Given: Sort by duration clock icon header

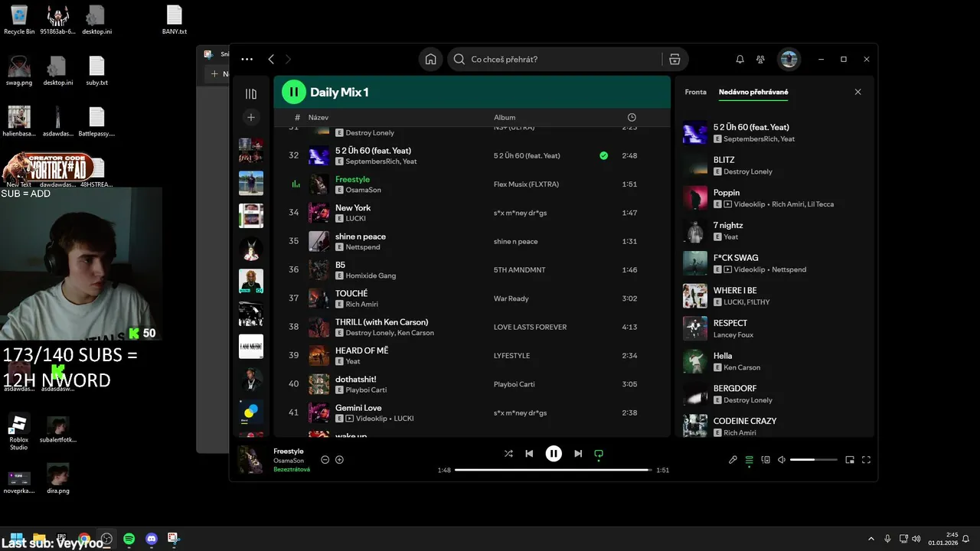Looking at the screenshot, I should 632,117.
